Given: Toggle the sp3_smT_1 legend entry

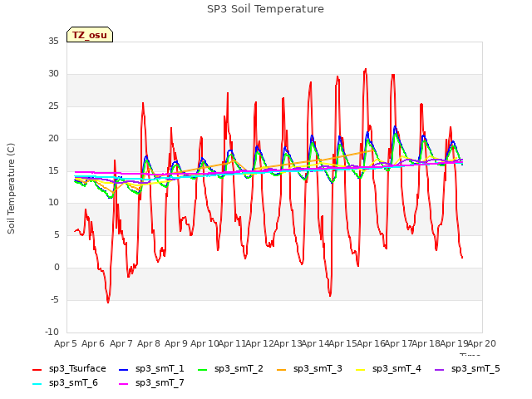Looking at the screenshot, I should click(151, 369).
